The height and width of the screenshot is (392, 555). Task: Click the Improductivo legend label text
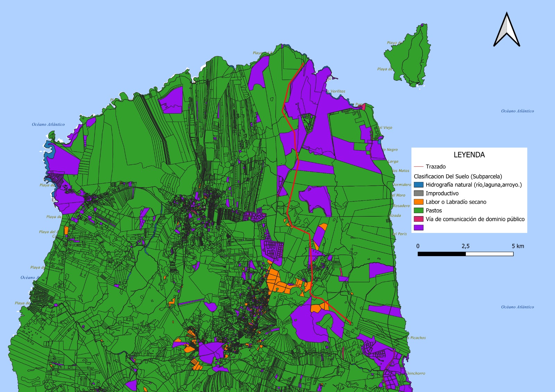tap(442, 193)
